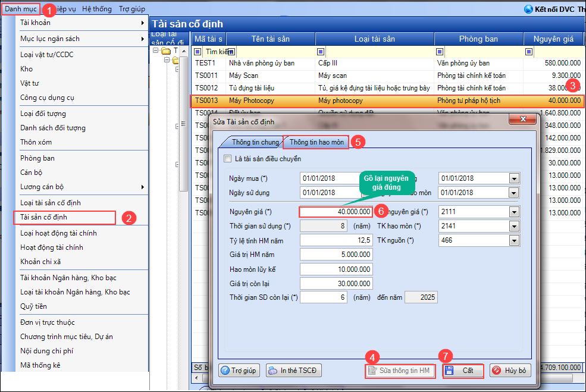Click filter icon under Nguyên giá column
This screenshot has width=586, height=392.
pos(529,52)
